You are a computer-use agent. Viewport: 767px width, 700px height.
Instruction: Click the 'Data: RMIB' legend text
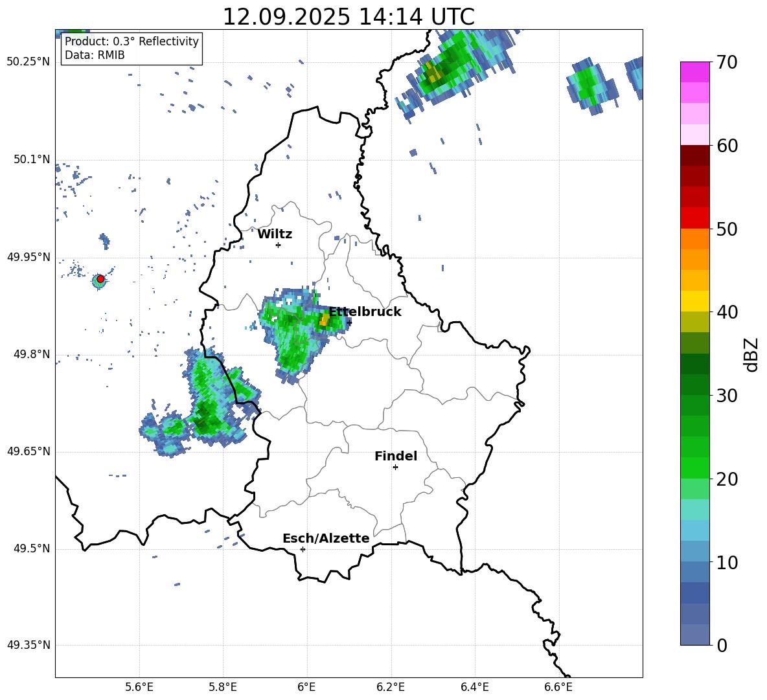tap(95, 55)
